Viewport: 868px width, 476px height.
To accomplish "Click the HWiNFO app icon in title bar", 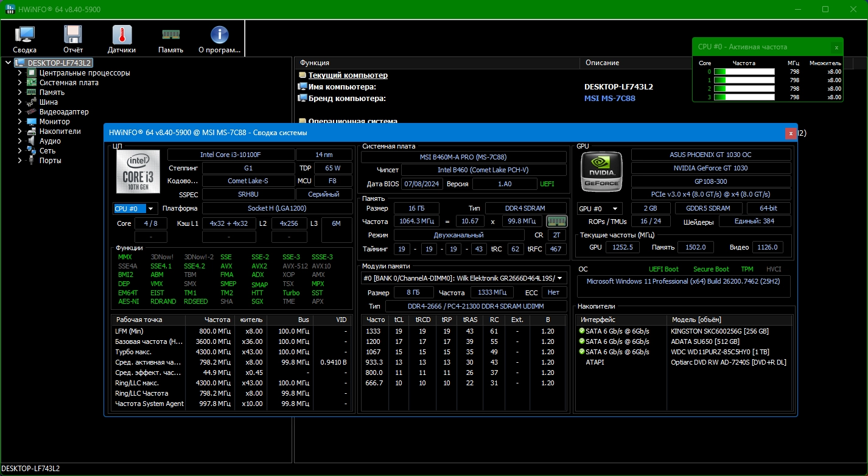I will tap(11, 10).
